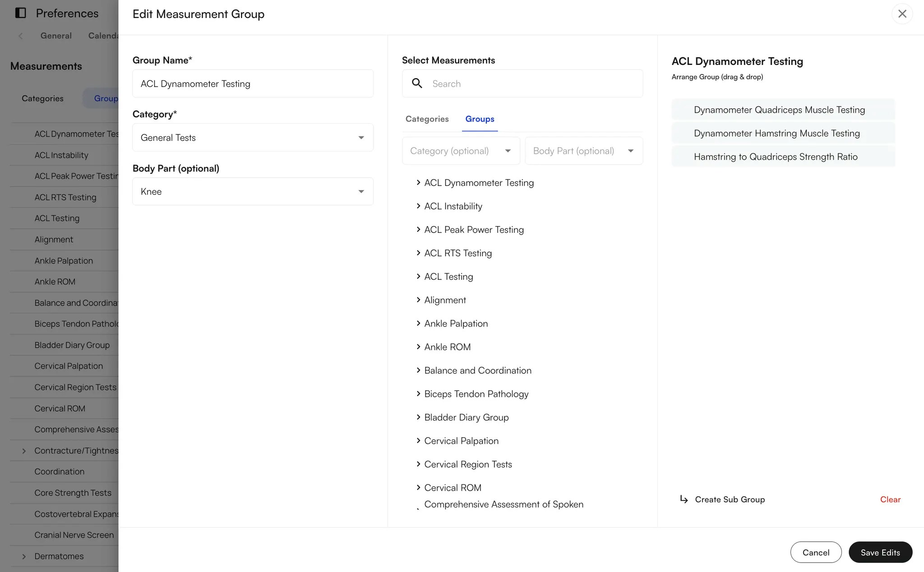Click the back arrow left of General tab
924x572 pixels.
coord(21,36)
